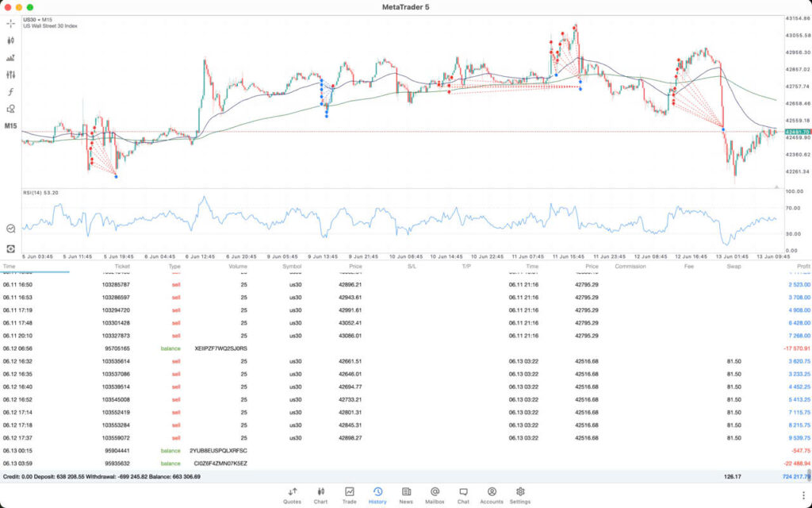Open the drawing shapes tool

click(10, 109)
